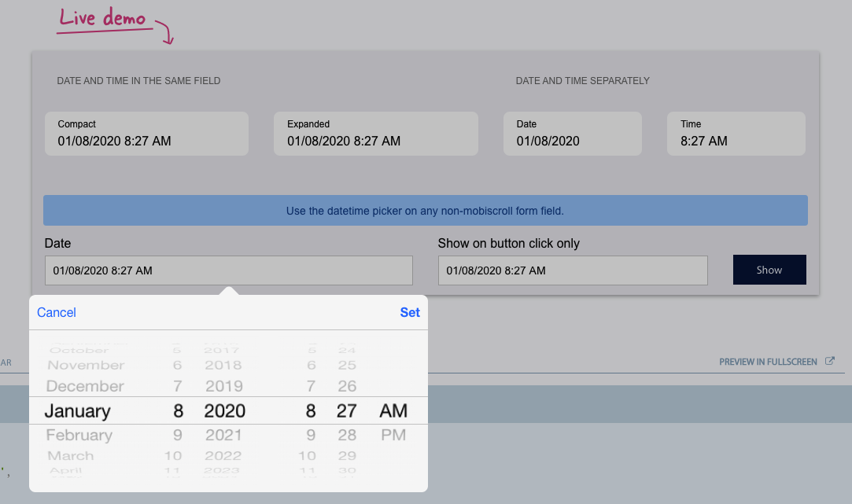Choose February in the month wheel
The height and width of the screenshot is (504, 852).
[79, 435]
